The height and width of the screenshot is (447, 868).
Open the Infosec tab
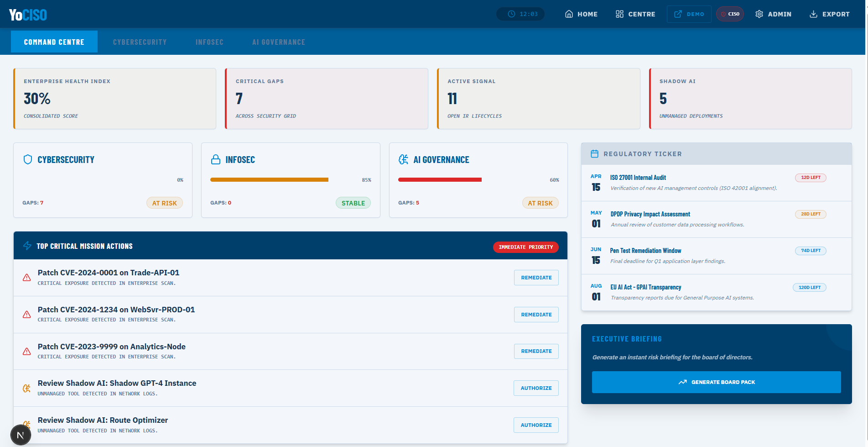click(x=209, y=42)
